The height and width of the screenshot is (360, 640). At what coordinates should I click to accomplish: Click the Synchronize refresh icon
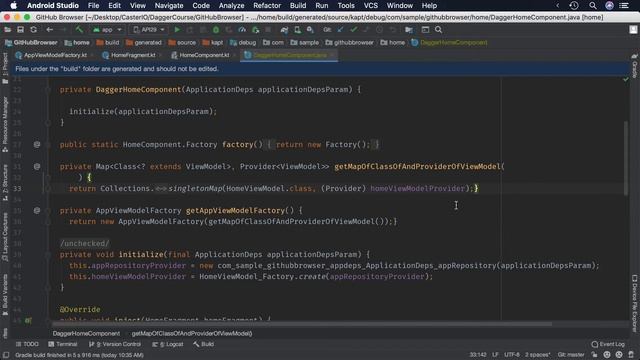[x=33, y=30]
